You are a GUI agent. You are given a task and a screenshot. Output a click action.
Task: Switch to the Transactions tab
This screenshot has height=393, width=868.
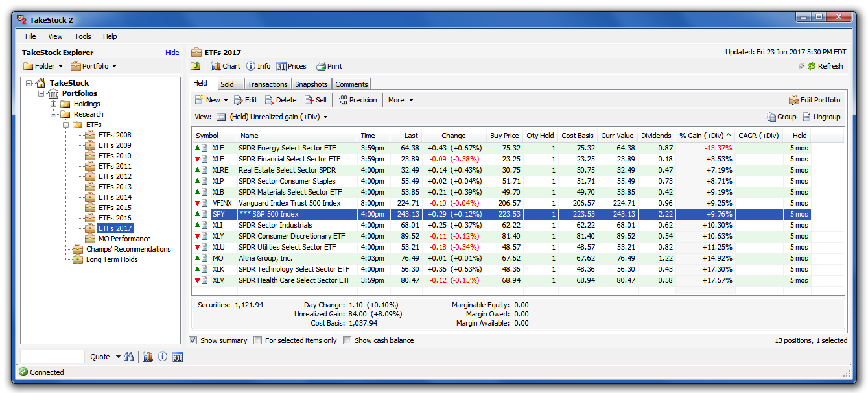coord(268,84)
